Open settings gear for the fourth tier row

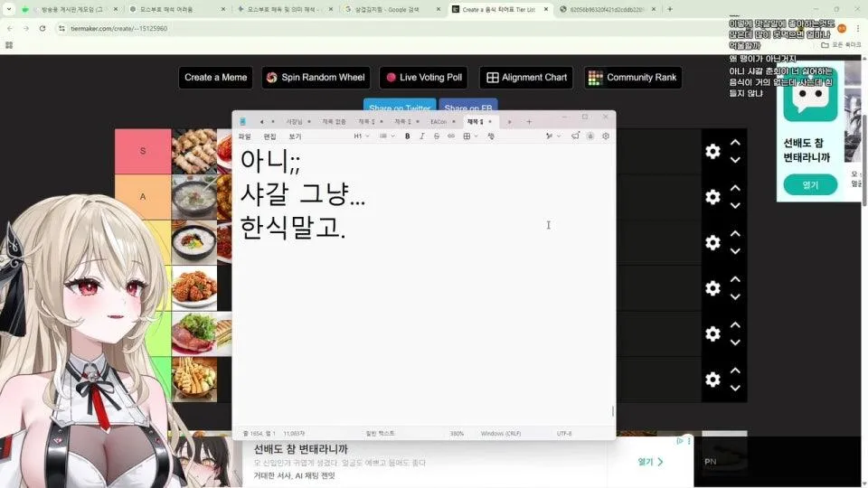[x=712, y=288]
